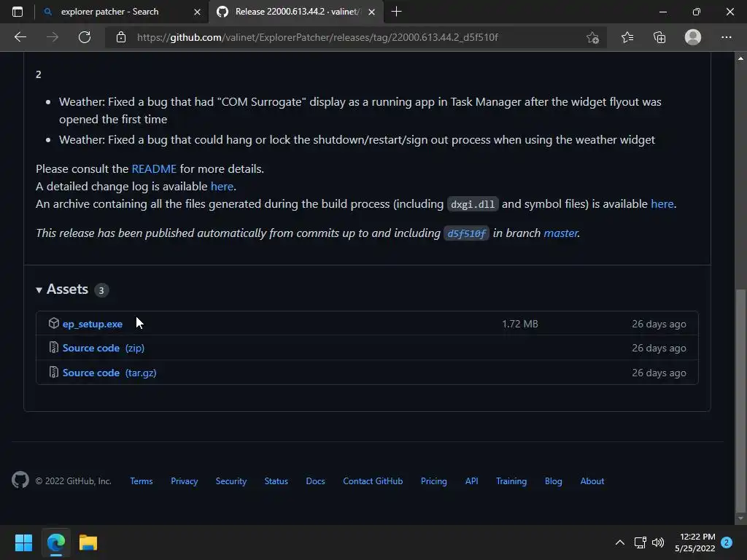Open the Collections panel

(x=659, y=37)
